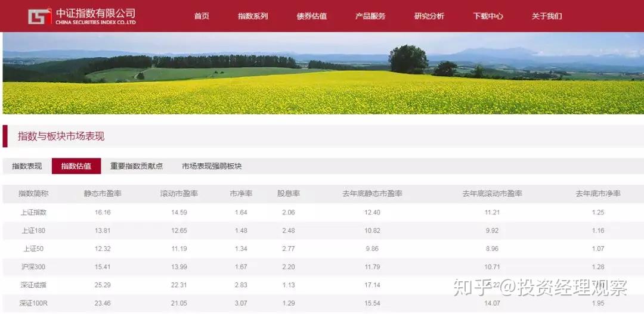
Task: Switch to the 指数表现 tab
Action: [x=27, y=166]
